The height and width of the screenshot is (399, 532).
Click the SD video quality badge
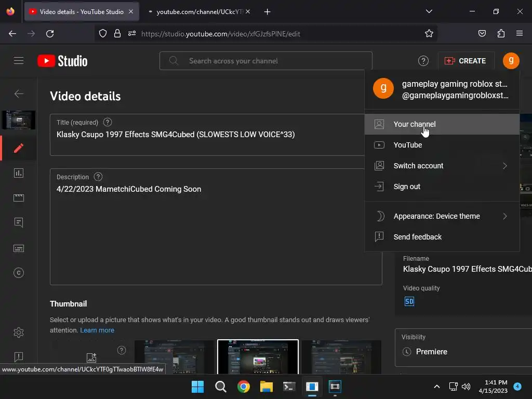[x=409, y=301]
